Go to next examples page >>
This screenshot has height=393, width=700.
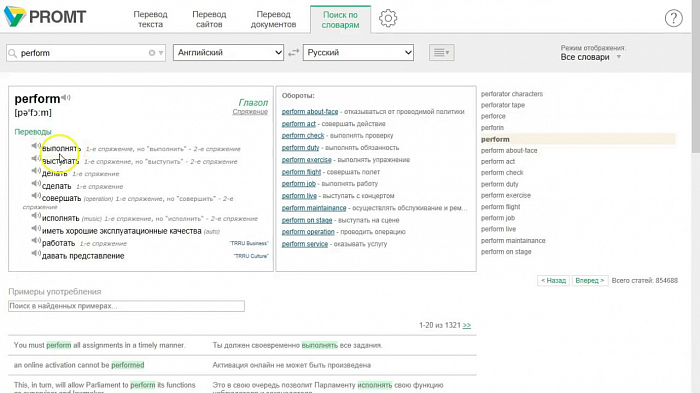pos(467,325)
